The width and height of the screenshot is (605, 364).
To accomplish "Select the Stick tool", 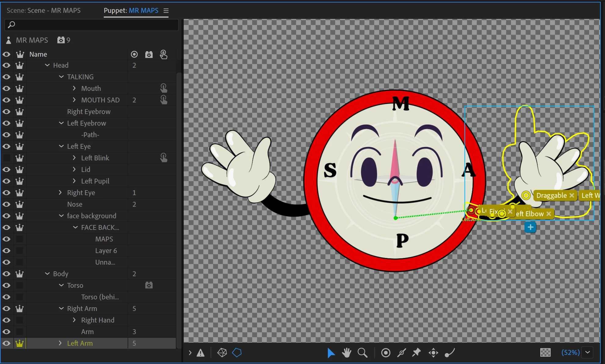I will (x=401, y=353).
